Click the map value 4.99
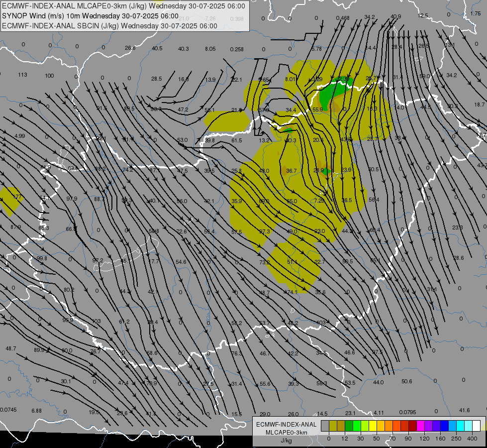 point(19,136)
